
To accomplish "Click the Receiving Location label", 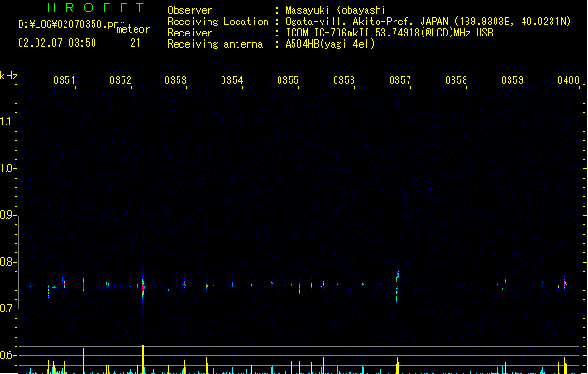I will pyautogui.click(x=218, y=22).
